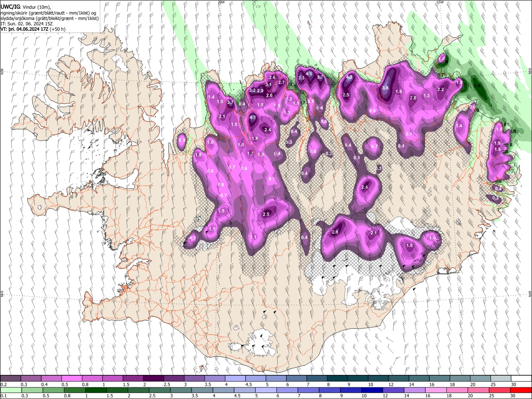532x399 pixels.
Task: Select the '25' label in the upper legend row
Action: (493, 384)
